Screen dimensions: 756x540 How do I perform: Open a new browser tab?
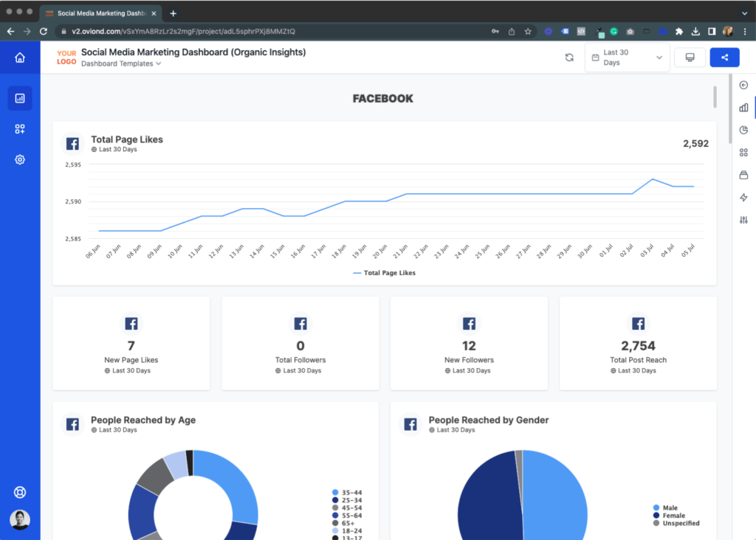click(173, 13)
